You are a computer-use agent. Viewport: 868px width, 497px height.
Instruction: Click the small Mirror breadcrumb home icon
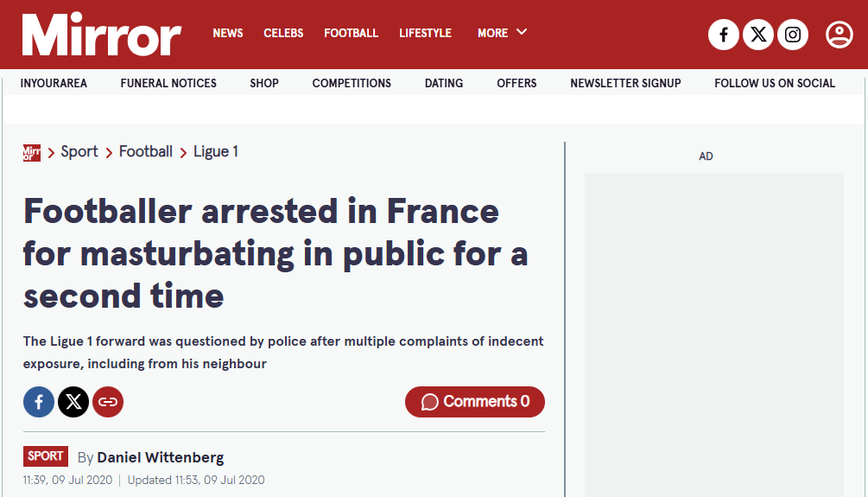coord(32,152)
